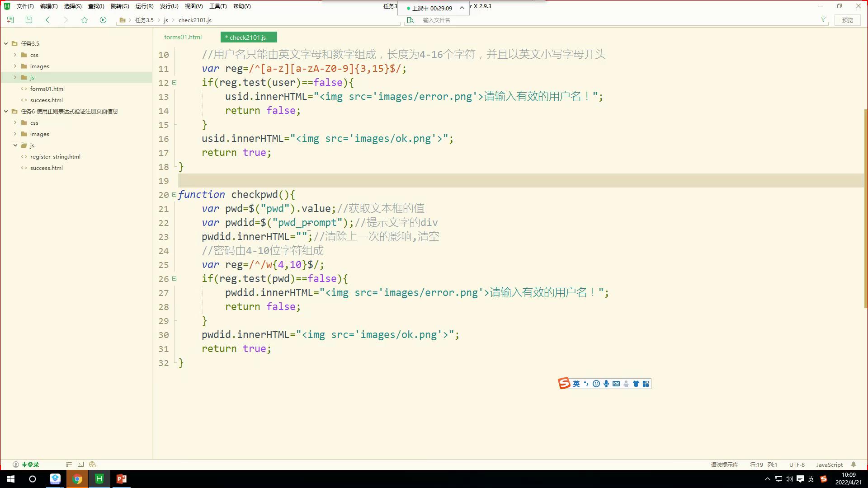Screen dimensions: 868x488
Task: Toggle fold marker at line 20 function
Action: tap(175, 195)
